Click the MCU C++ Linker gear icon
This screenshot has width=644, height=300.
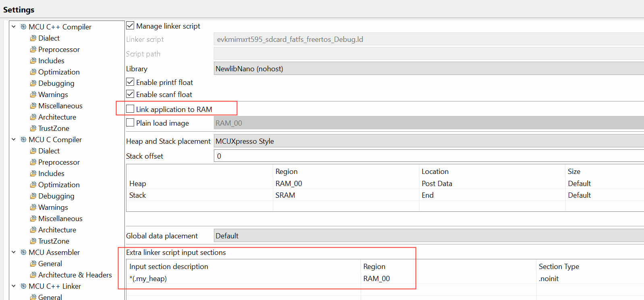(x=23, y=286)
